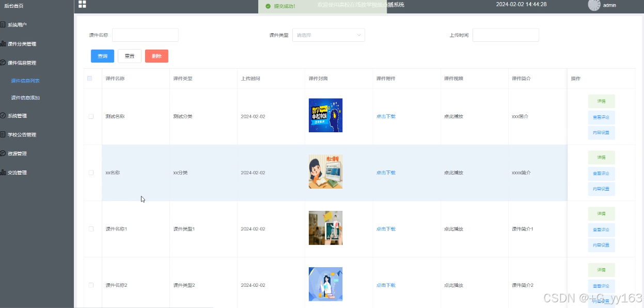Click 详情 button for 测试名称 row
This screenshot has width=644, height=308.
click(x=601, y=101)
